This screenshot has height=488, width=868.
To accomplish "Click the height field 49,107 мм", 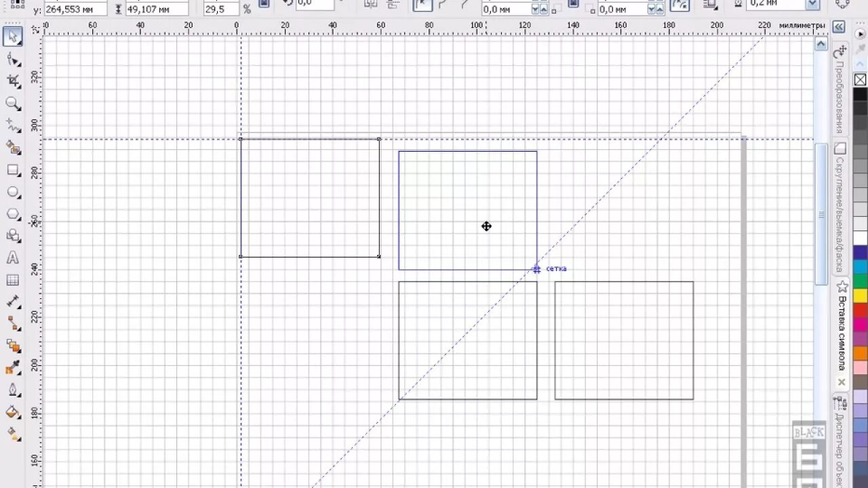I will click(x=157, y=9).
